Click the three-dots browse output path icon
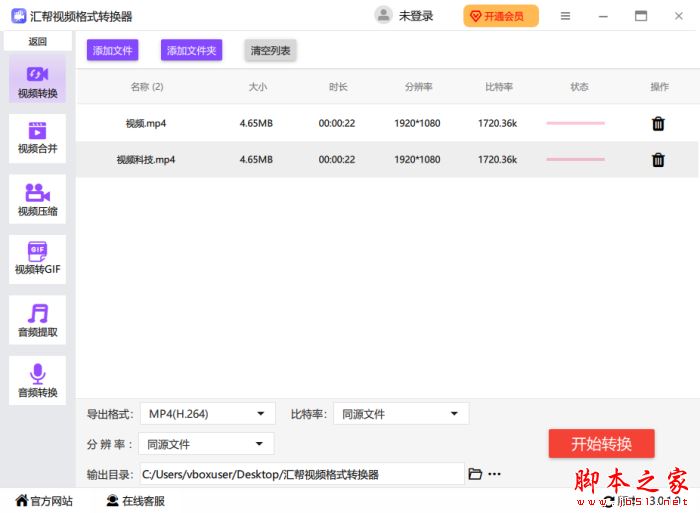The width and height of the screenshot is (700, 513). pyautogui.click(x=494, y=474)
